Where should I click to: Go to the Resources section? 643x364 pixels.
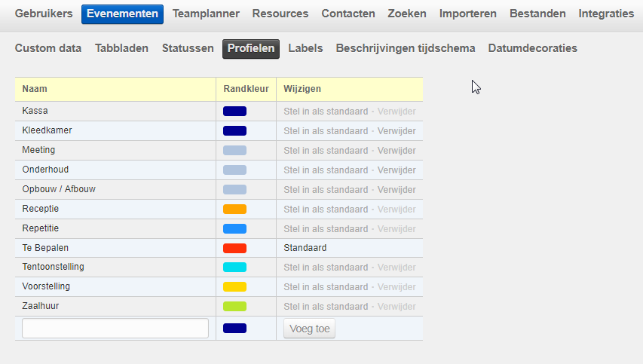(280, 14)
